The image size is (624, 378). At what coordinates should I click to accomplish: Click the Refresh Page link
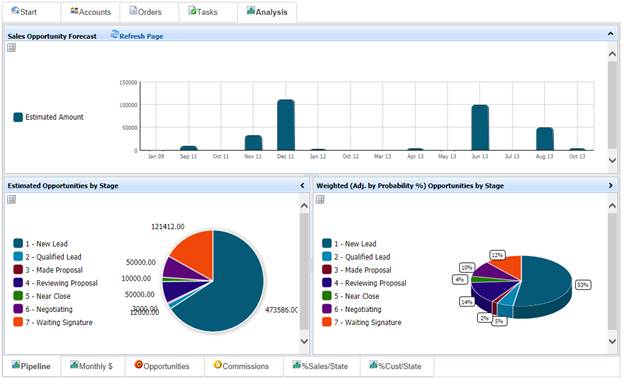pyautogui.click(x=137, y=36)
